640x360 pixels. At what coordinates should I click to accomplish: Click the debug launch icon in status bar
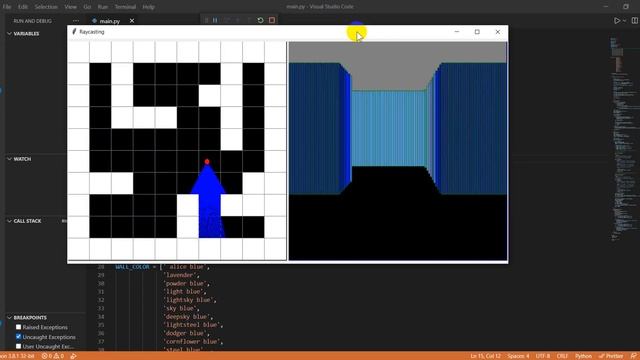[73, 356]
